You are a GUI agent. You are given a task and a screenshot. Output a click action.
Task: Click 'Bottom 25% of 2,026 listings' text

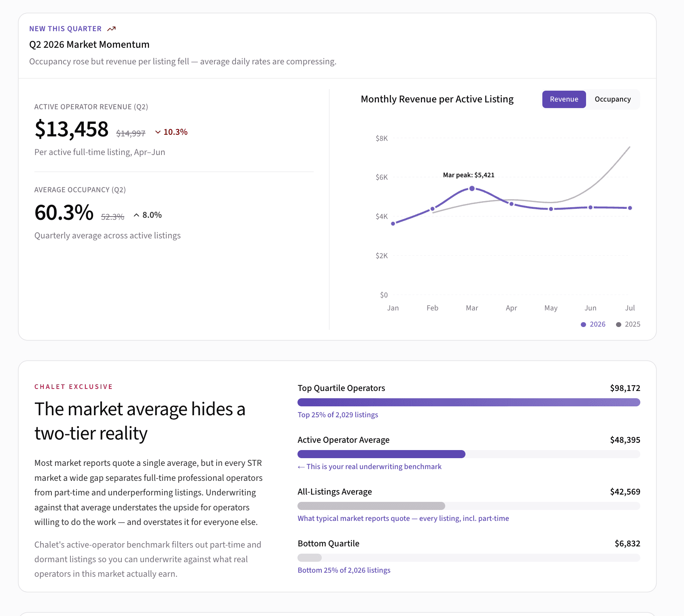coord(344,570)
